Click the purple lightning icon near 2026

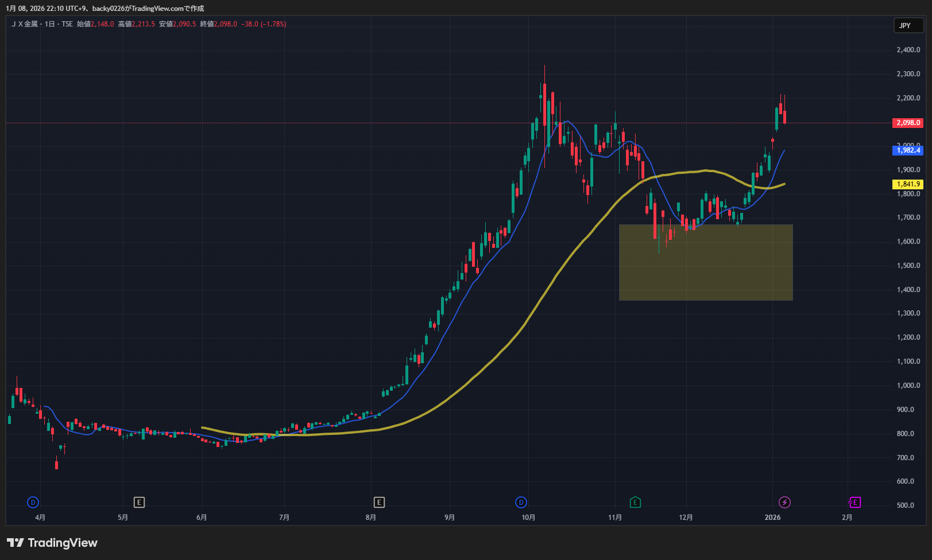(784, 503)
